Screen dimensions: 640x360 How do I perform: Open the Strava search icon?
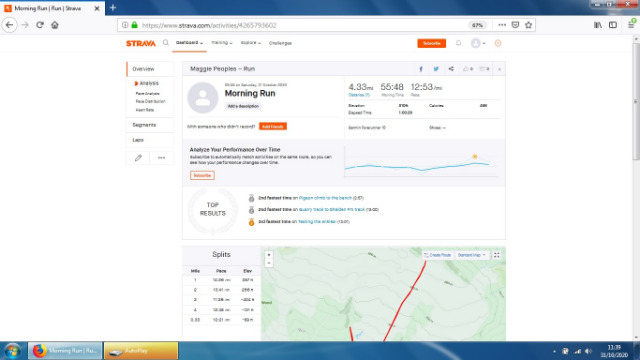click(x=166, y=42)
